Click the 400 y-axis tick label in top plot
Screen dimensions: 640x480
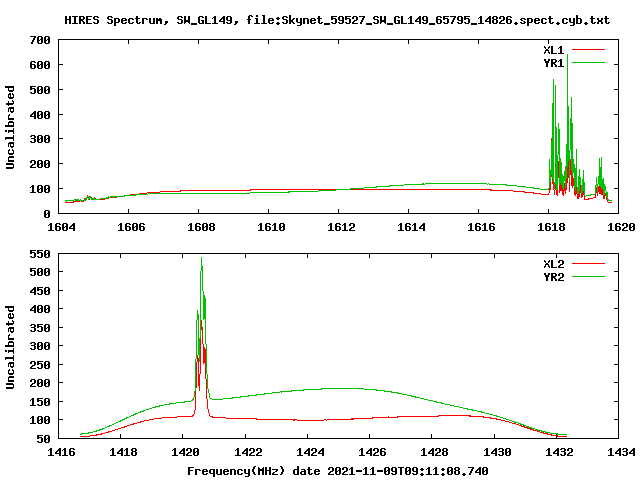coord(40,115)
